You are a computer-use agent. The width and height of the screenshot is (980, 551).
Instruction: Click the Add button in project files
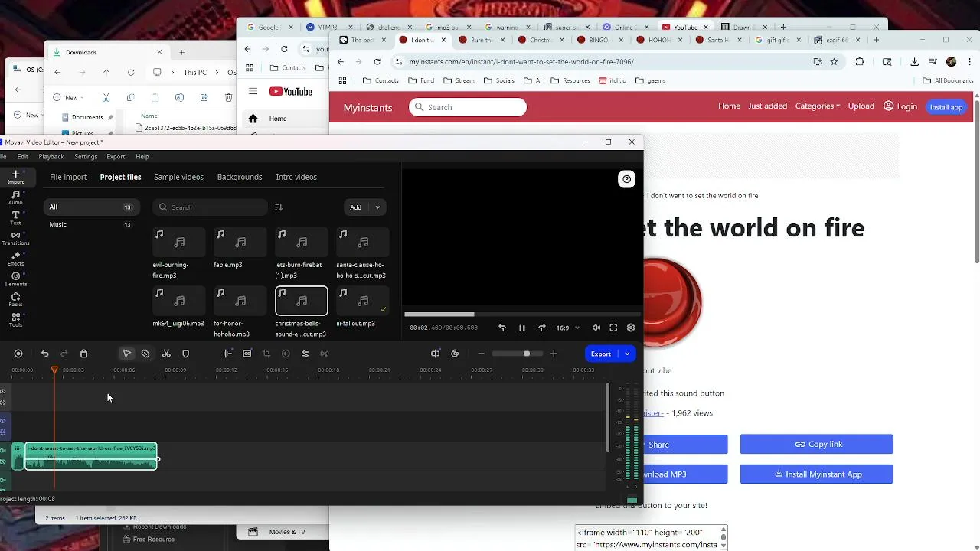coord(356,207)
